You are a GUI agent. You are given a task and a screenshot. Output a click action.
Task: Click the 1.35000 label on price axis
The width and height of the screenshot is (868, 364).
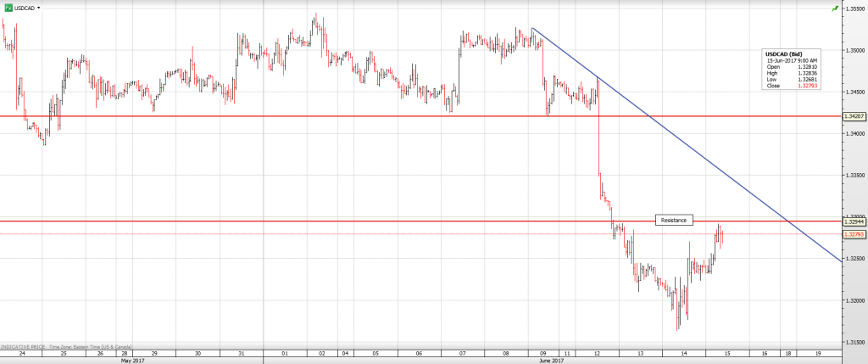(854, 50)
